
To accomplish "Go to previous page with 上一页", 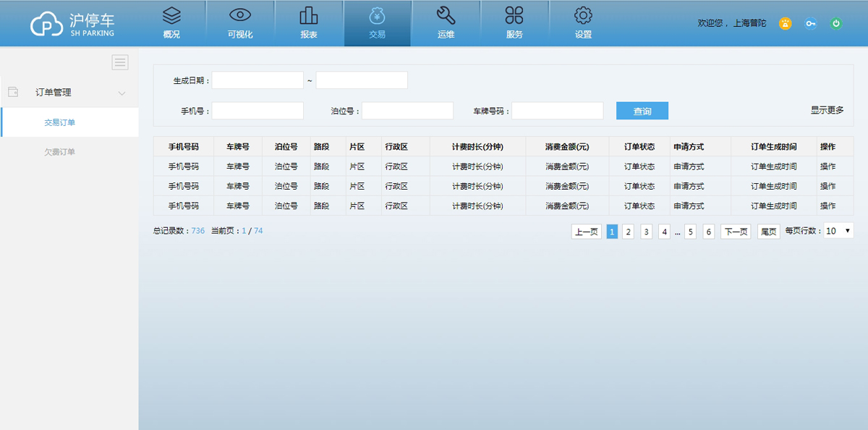I will point(586,232).
